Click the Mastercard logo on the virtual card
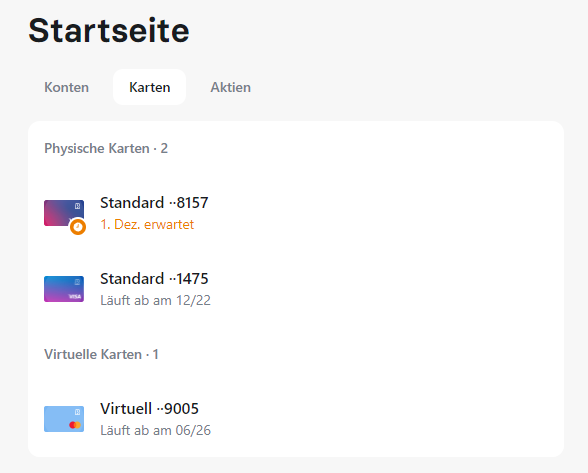This screenshot has width=588, height=473. tap(75, 425)
